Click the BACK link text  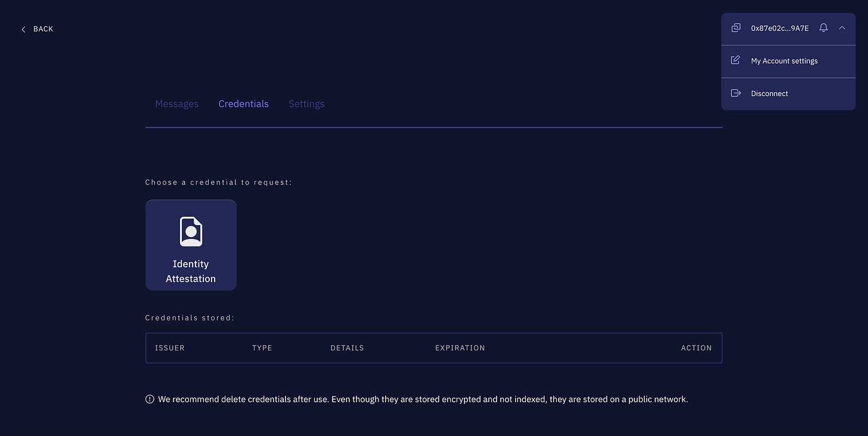pyautogui.click(x=43, y=29)
